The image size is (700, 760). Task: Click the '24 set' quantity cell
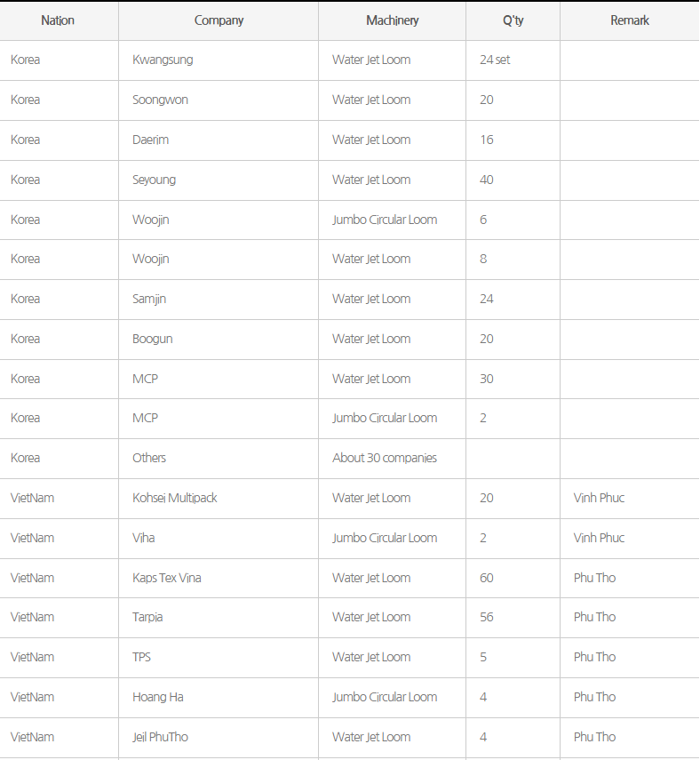point(495,60)
